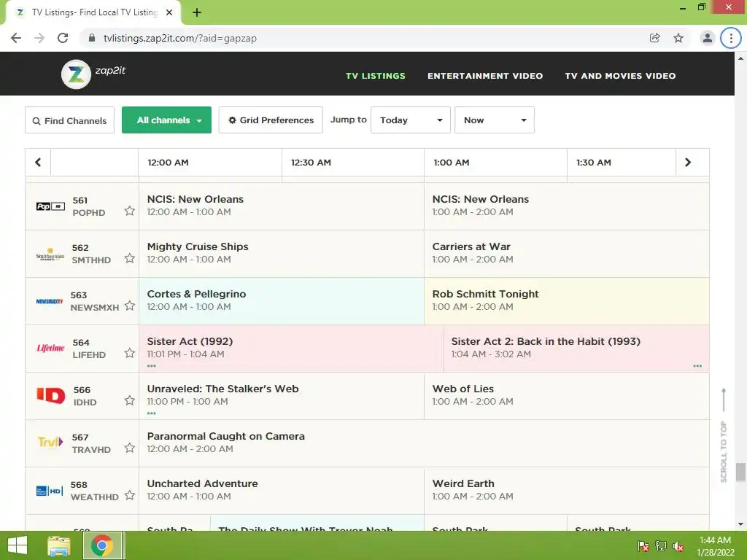747x560 pixels.
Task: Open TV Listings nav item
Action: pos(376,76)
